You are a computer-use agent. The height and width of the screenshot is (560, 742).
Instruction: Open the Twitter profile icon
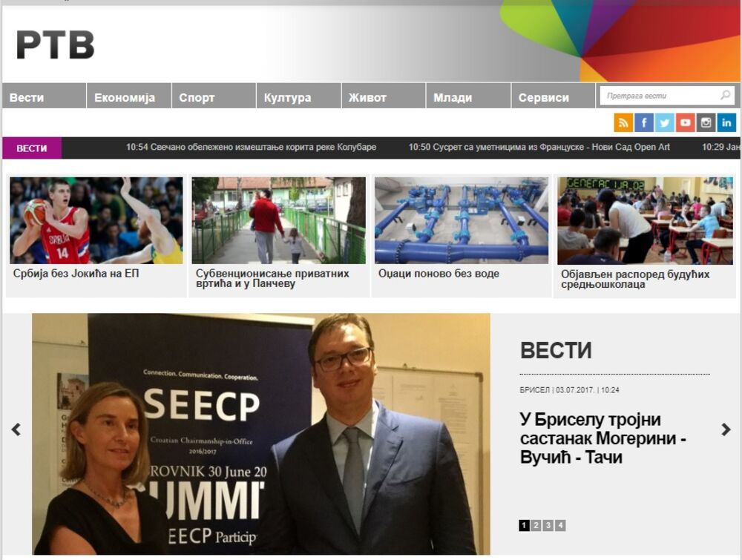tap(664, 122)
